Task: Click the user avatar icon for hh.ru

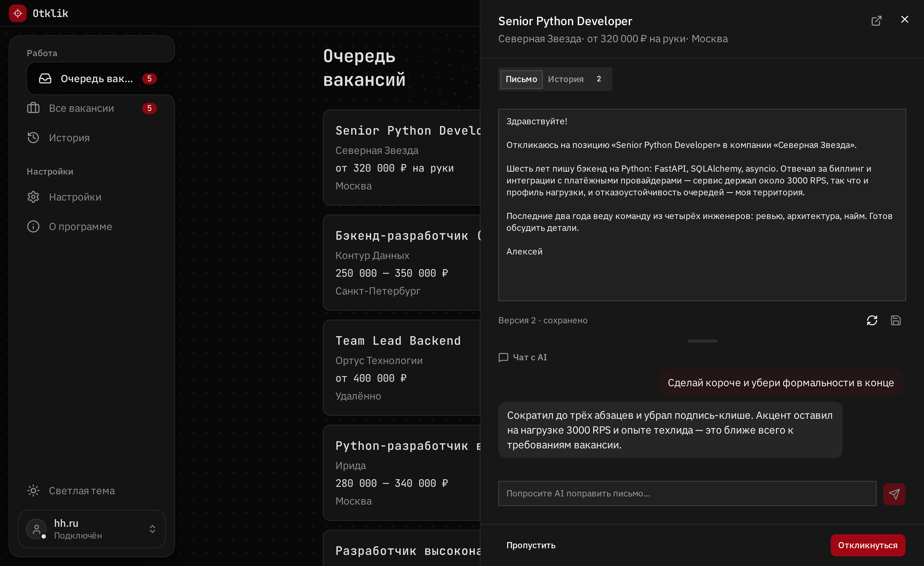Action: click(x=36, y=529)
